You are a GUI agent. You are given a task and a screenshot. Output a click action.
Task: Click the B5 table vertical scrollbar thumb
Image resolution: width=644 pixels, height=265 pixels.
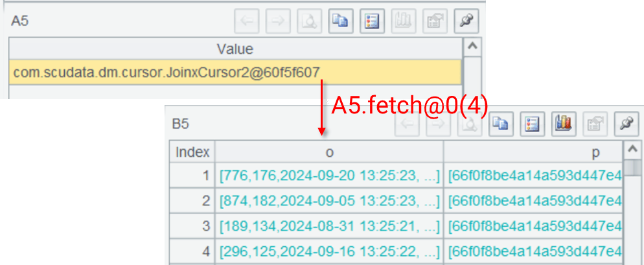click(x=632, y=168)
